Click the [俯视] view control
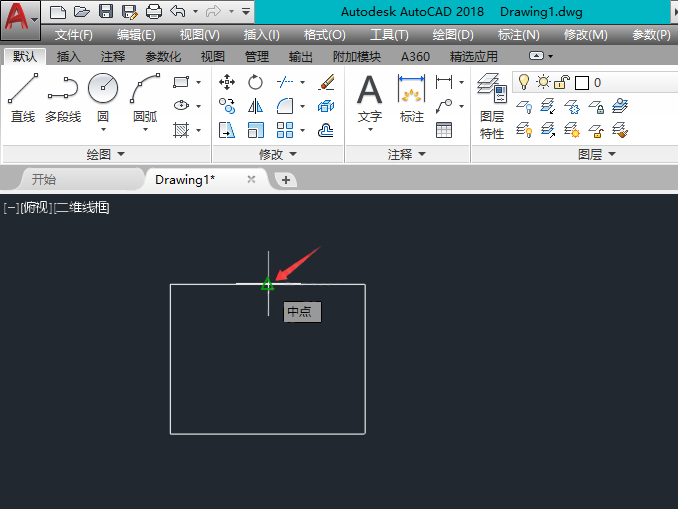 point(36,208)
